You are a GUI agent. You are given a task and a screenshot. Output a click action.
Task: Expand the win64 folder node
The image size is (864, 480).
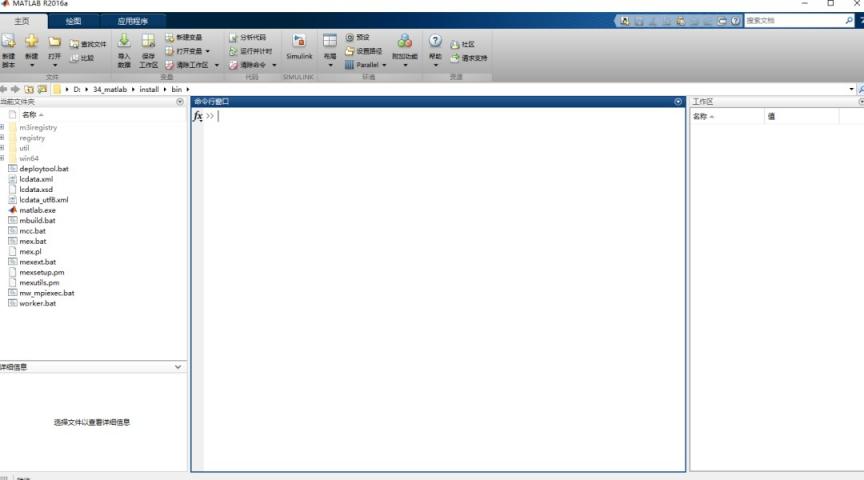click(x=2, y=158)
